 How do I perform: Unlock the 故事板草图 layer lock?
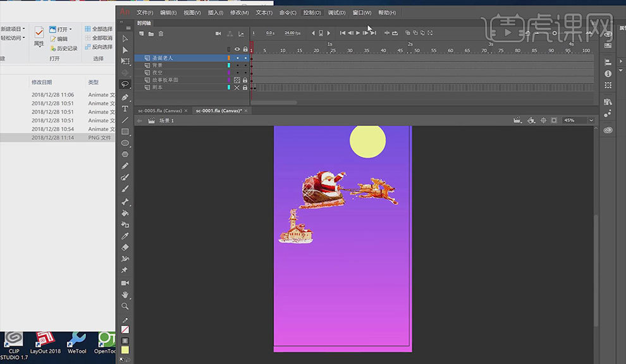point(245,80)
